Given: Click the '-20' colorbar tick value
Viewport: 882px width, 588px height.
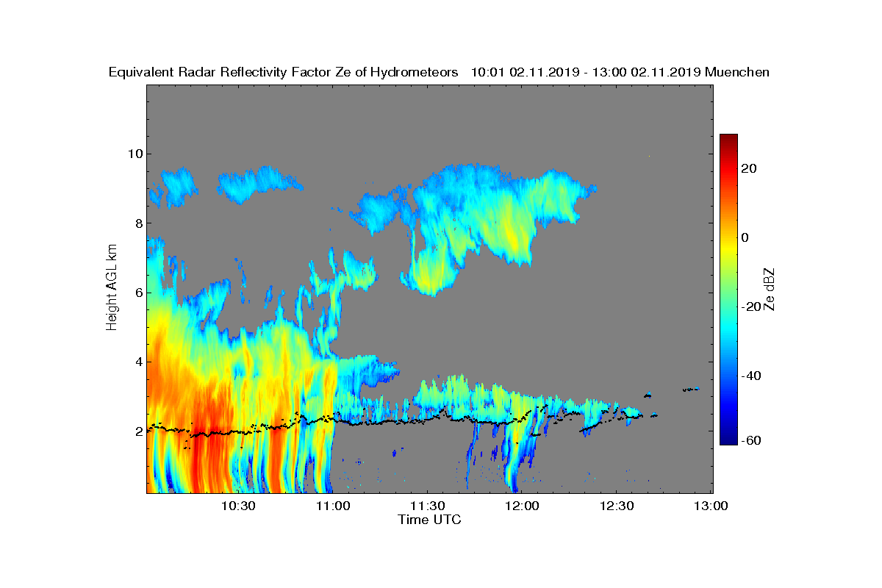Looking at the screenshot, I should coord(752,306).
